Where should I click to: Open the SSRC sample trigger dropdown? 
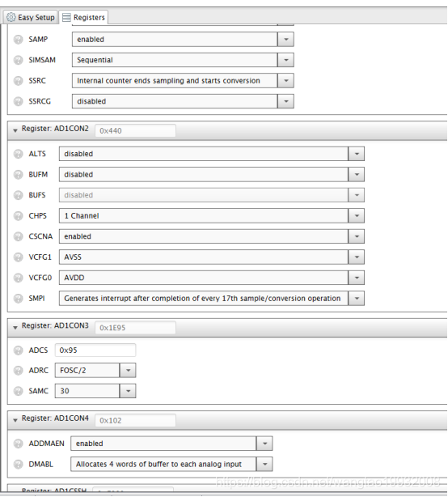tap(183, 80)
